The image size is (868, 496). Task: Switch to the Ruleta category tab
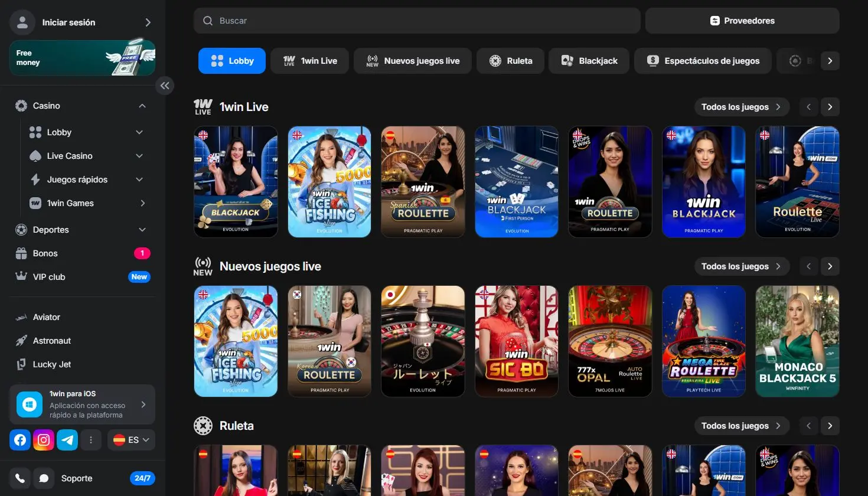[x=510, y=60]
